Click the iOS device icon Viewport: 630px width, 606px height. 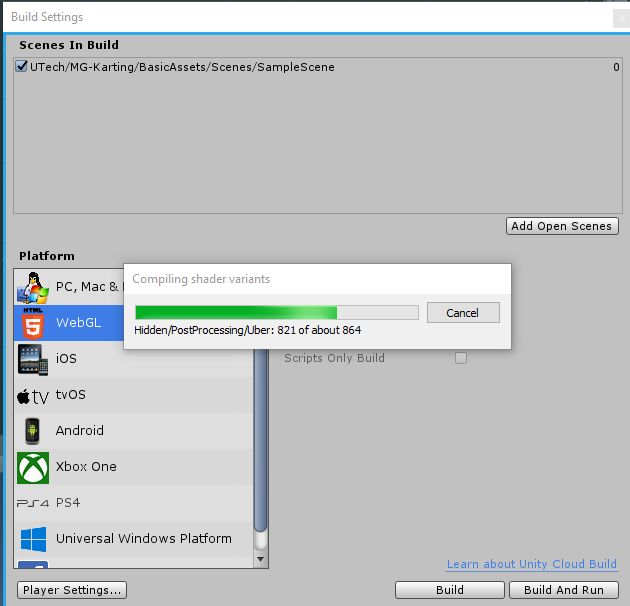[34, 359]
